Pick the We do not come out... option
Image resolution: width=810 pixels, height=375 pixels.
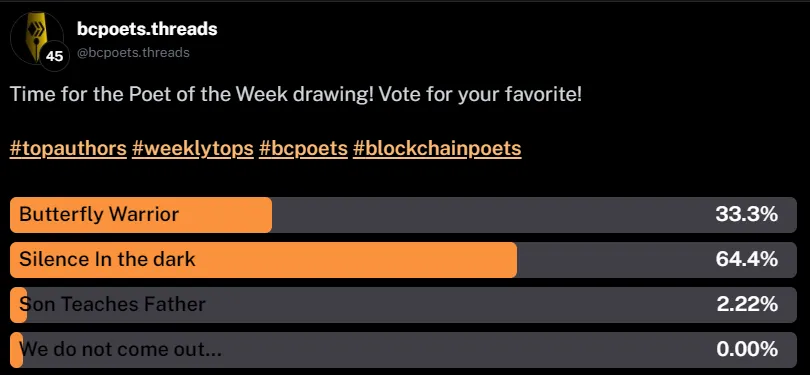(x=403, y=350)
